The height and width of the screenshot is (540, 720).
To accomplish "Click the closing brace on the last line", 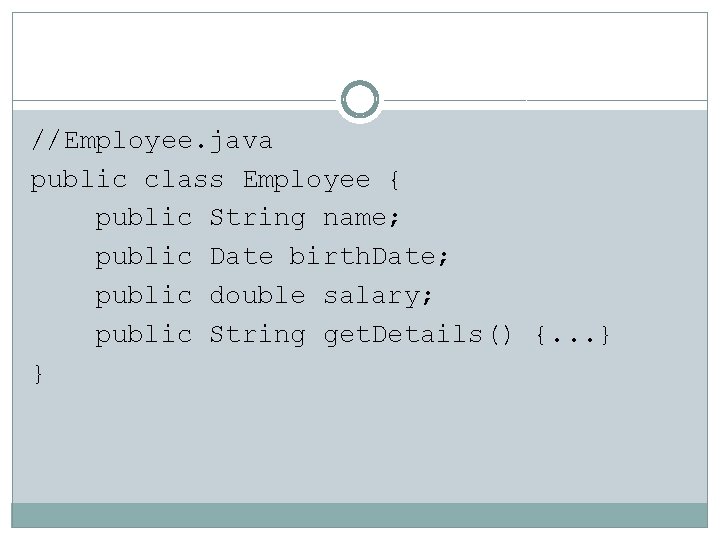I will coord(38,373).
